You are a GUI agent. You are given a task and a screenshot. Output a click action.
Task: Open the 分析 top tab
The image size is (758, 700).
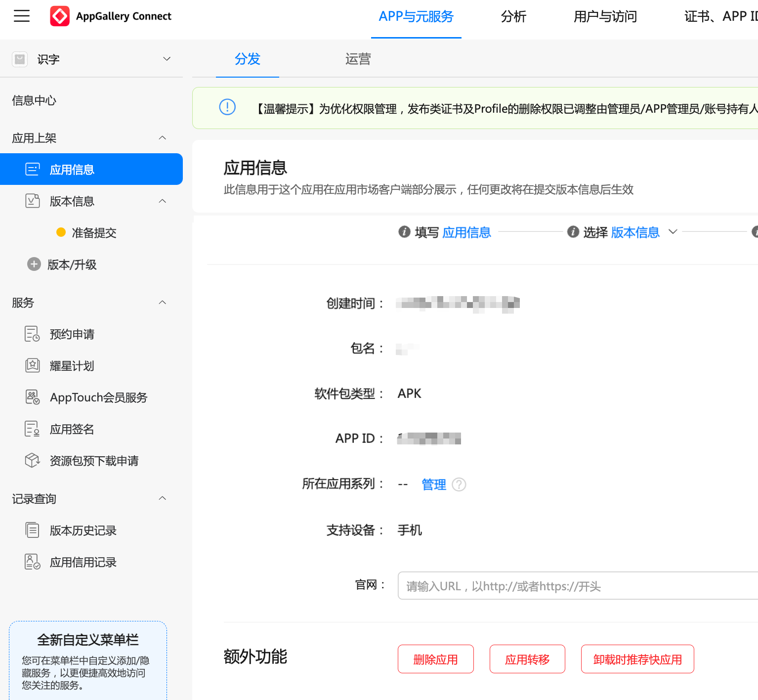[513, 17]
